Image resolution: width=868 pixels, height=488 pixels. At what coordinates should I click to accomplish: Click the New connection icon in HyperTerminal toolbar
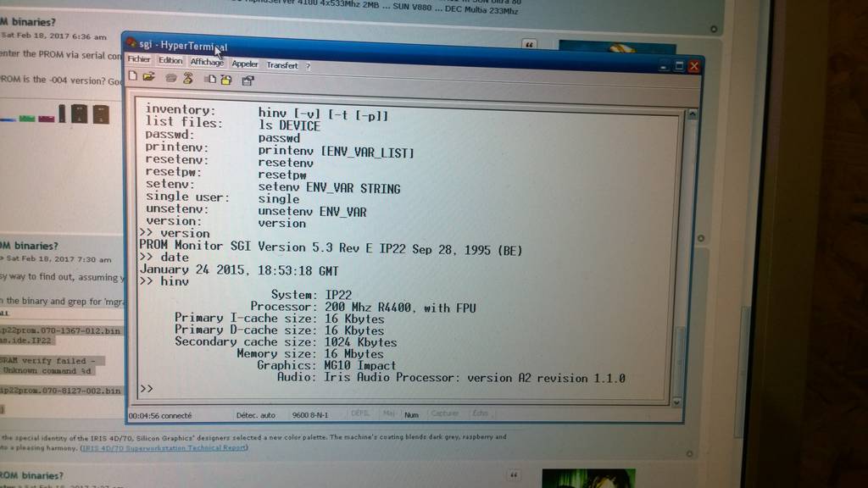[133, 75]
